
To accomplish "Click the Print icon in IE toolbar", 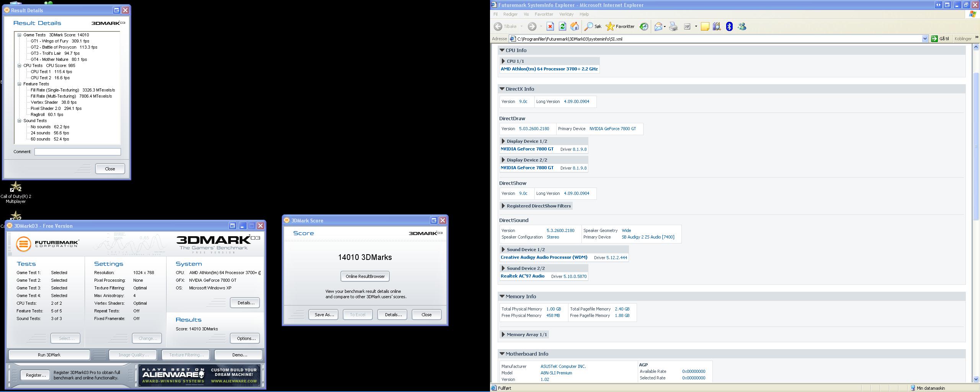I will click(673, 26).
